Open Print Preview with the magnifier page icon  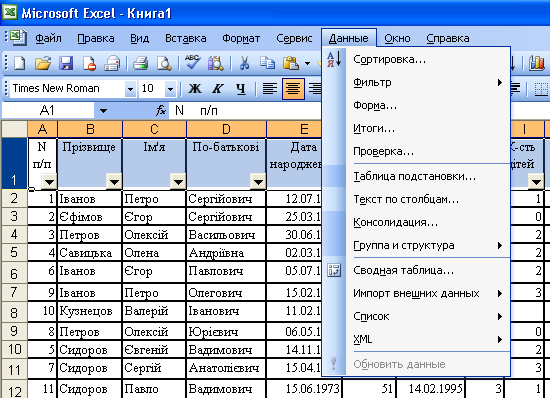[x=164, y=63]
